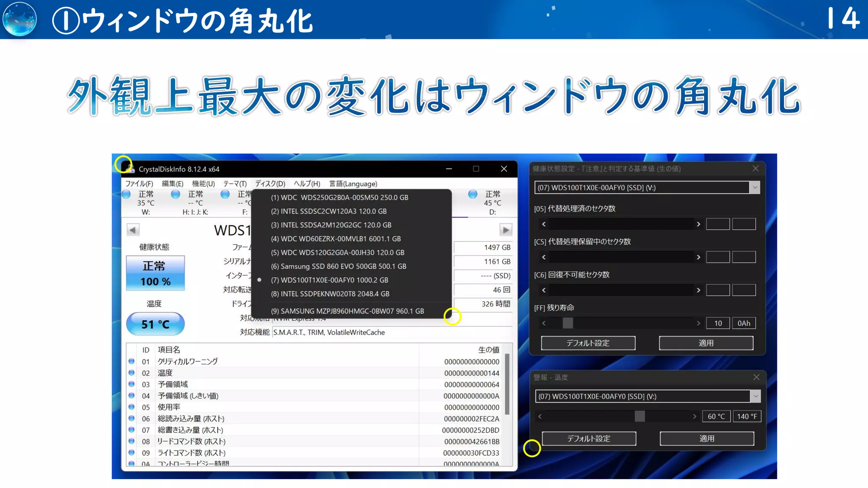
Task: Click the [05] 代替処理済のセクタ数 slider track
Action: point(621,224)
